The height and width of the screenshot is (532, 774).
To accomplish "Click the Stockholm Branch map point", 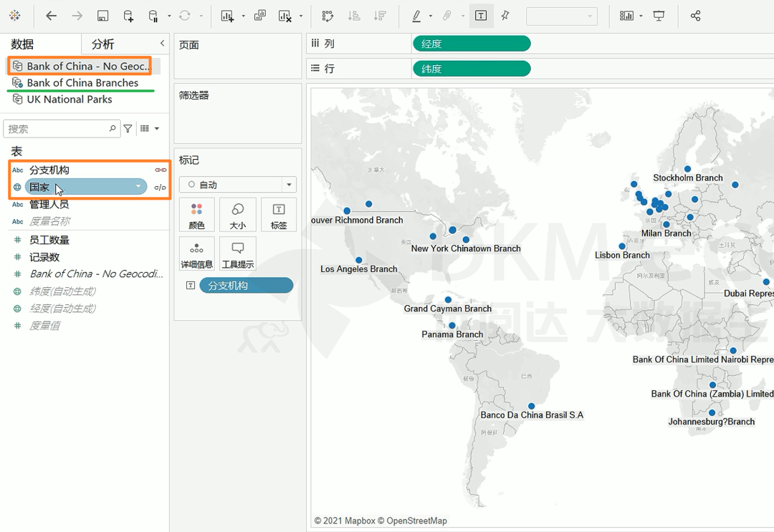I will [687, 169].
